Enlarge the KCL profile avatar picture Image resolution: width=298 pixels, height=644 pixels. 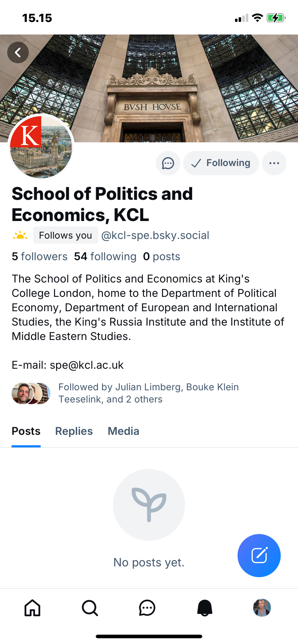click(x=41, y=147)
